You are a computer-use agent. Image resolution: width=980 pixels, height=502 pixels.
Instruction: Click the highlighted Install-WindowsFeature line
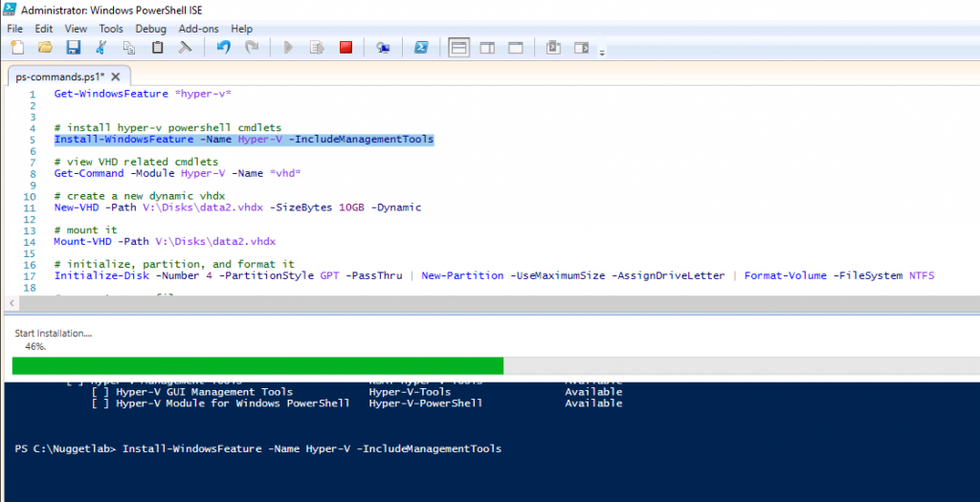tap(244, 140)
